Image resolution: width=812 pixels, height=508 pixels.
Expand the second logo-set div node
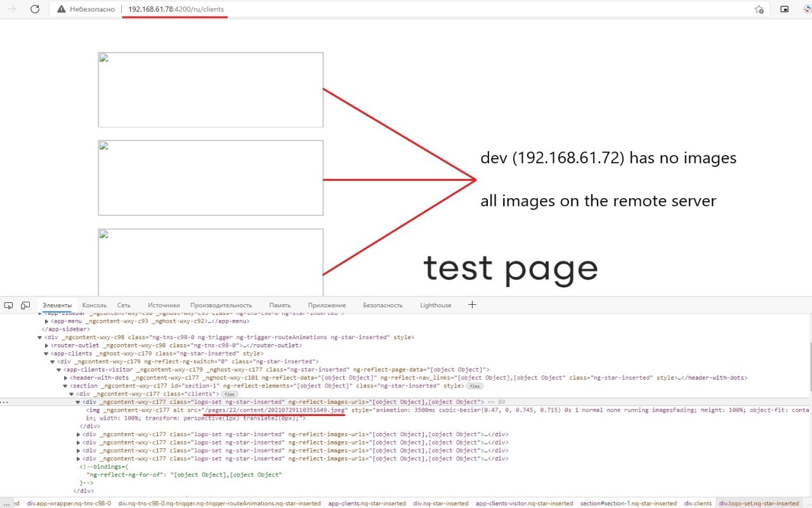79,434
